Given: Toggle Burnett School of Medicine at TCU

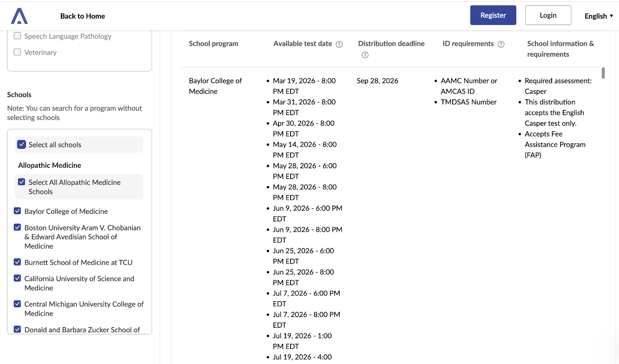Looking at the screenshot, I should point(17,262).
